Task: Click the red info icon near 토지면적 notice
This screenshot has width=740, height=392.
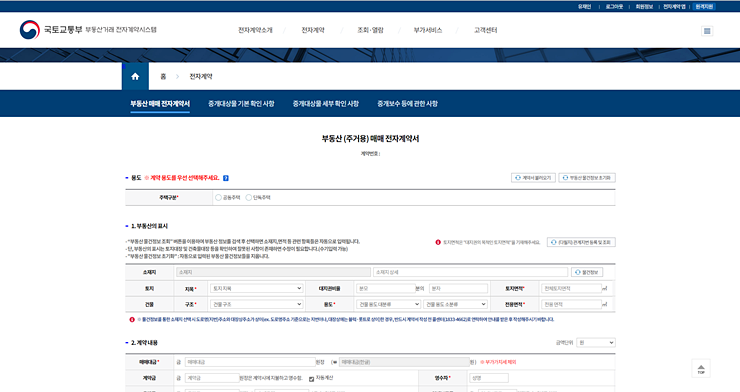Action: coord(438,242)
